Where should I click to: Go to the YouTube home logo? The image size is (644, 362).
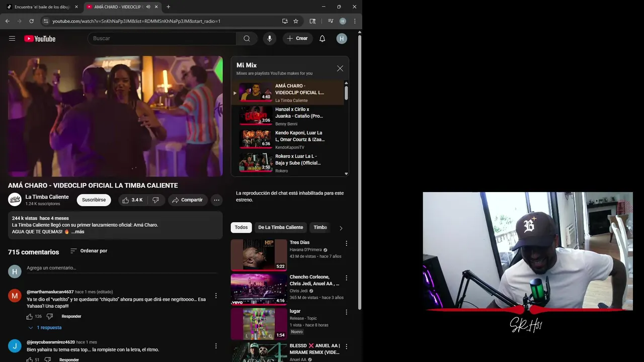pyautogui.click(x=40, y=39)
